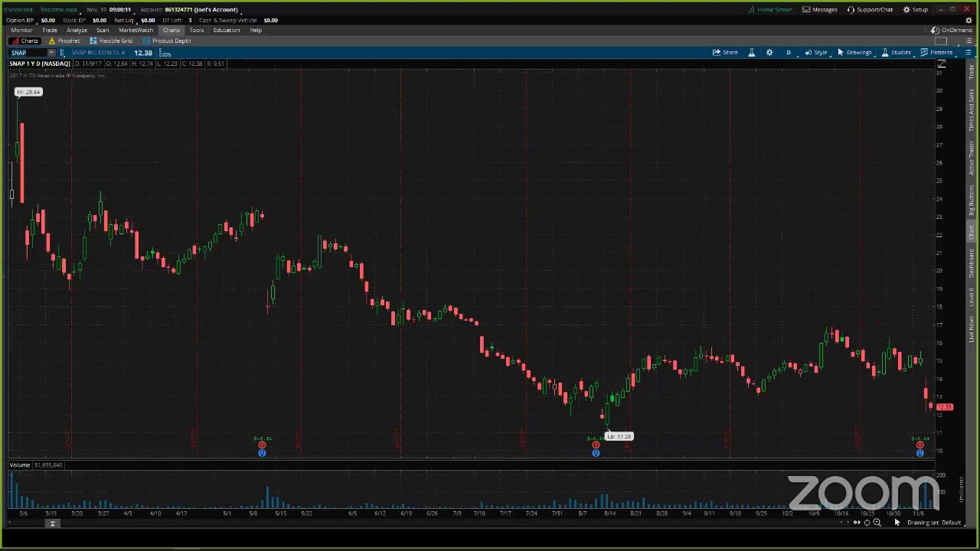
Task: Open the Live News sidebar tab
Action: 971,328
